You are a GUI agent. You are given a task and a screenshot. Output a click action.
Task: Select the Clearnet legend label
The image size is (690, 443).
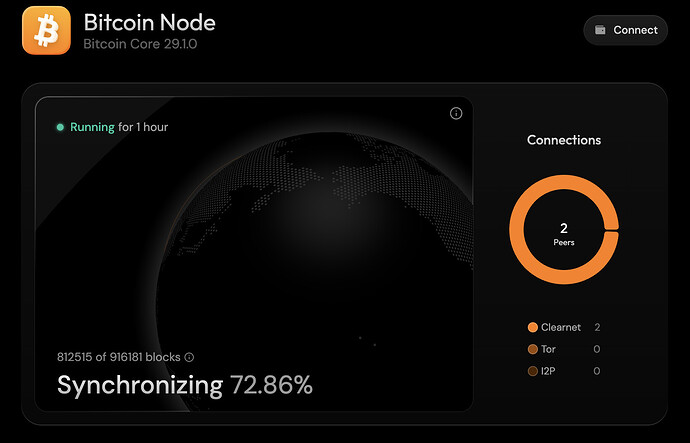[x=562, y=327]
